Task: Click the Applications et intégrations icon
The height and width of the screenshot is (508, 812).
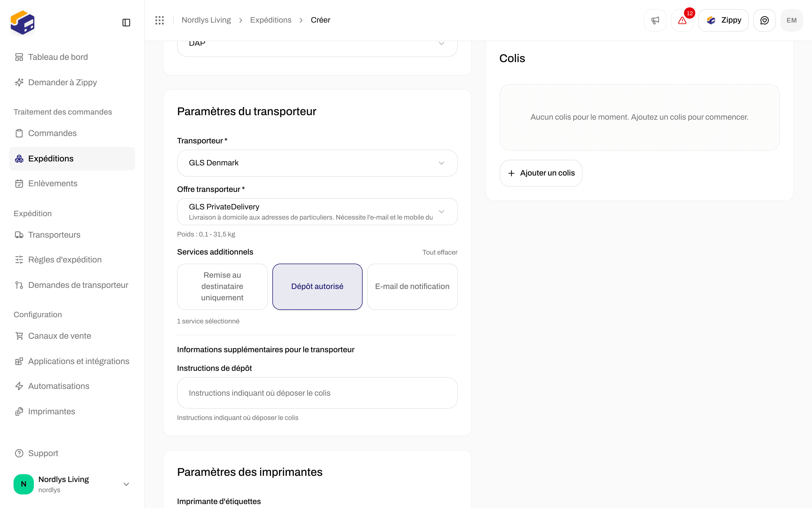Action: point(19,361)
